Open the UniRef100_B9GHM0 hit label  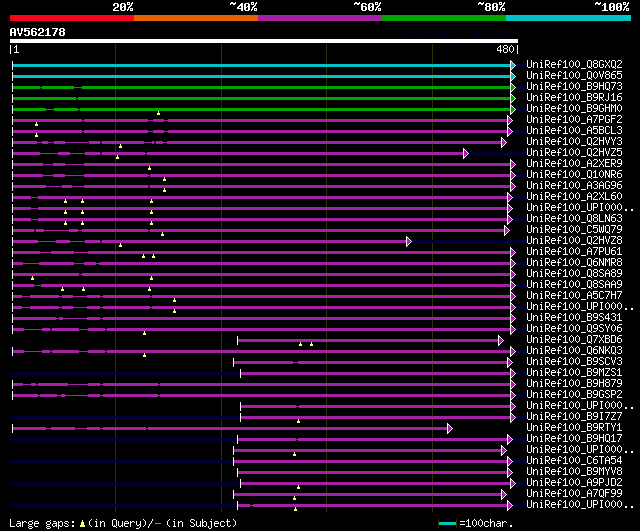[x=574, y=109]
